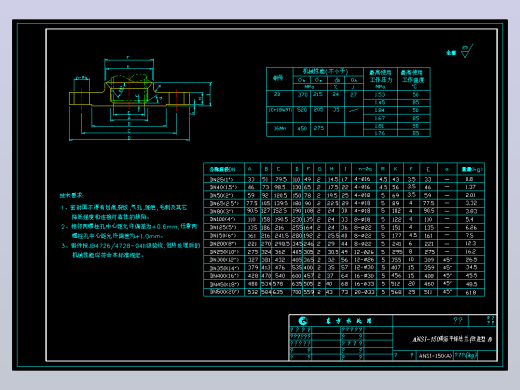
Task: Select the technical requirements heading text
Action: click(x=72, y=195)
